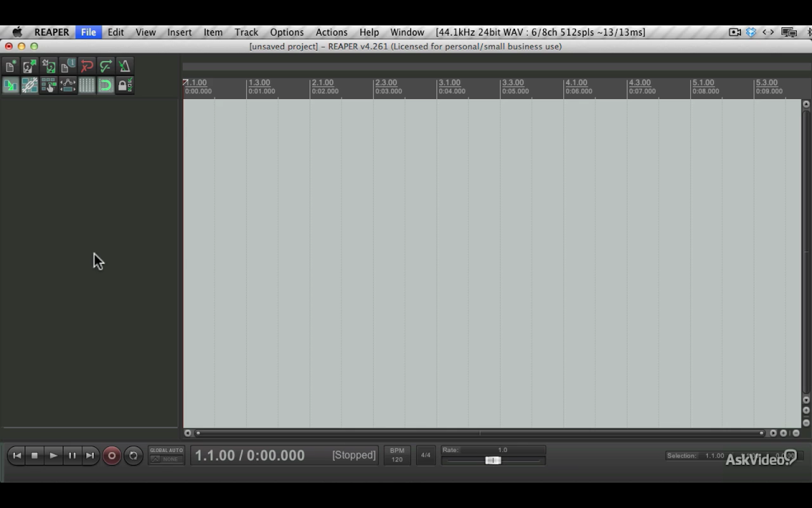Open the File menu
812x508 pixels.
point(88,32)
